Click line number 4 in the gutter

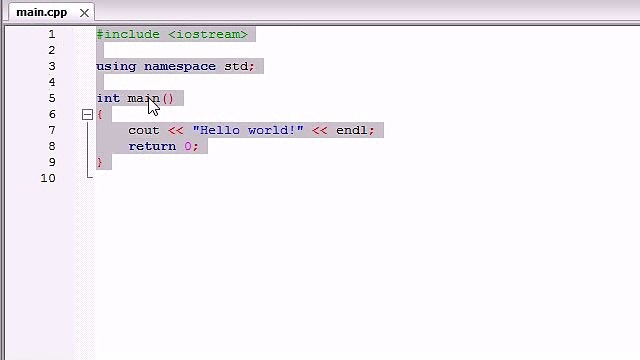coord(52,82)
